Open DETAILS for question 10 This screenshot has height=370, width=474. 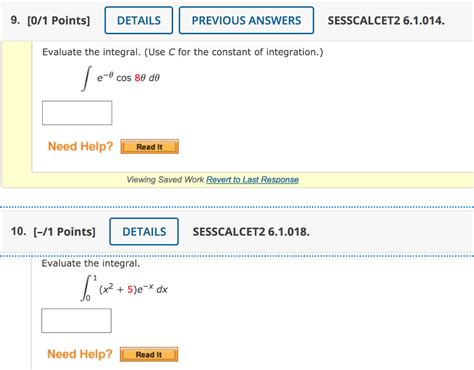(x=144, y=232)
